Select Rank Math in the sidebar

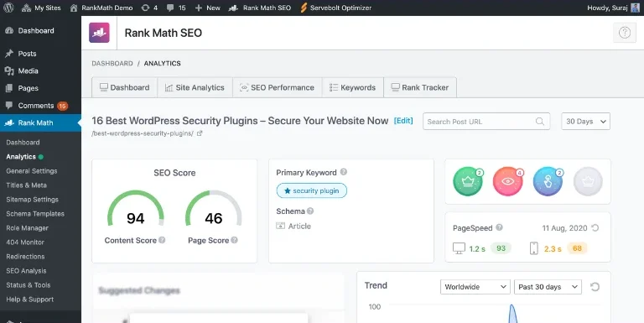click(40, 122)
